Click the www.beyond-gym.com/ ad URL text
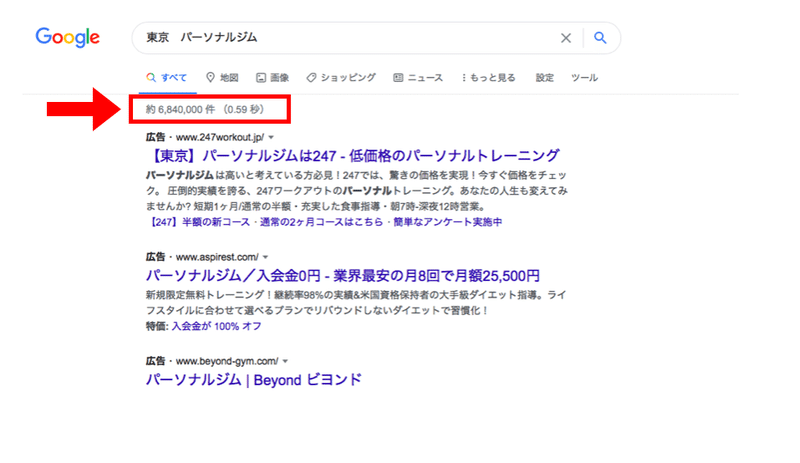The height and width of the screenshot is (463, 800). pos(227,361)
